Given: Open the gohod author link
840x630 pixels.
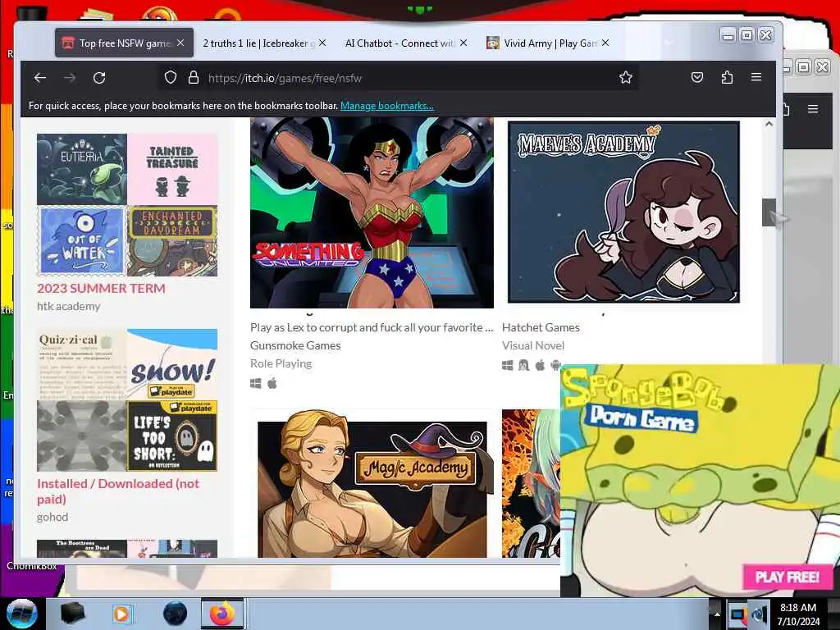Looking at the screenshot, I should (x=52, y=517).
